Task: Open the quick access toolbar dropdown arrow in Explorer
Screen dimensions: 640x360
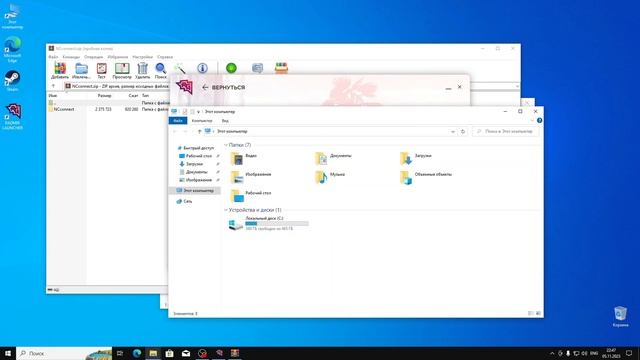Action: (198, 111)
